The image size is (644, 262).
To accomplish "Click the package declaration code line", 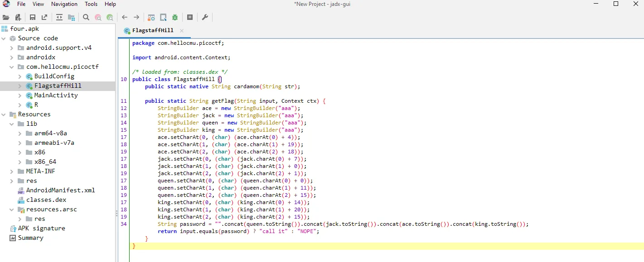I will 178,43.
